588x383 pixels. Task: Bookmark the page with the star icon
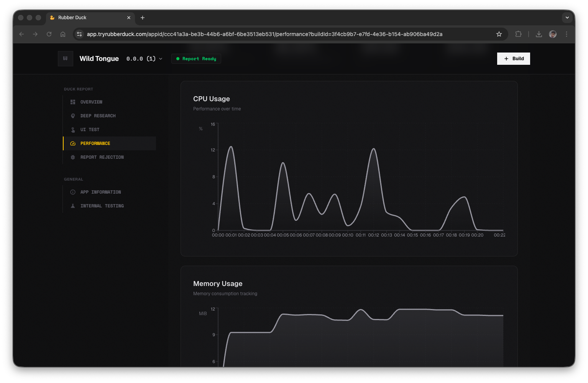click(499, 34)
